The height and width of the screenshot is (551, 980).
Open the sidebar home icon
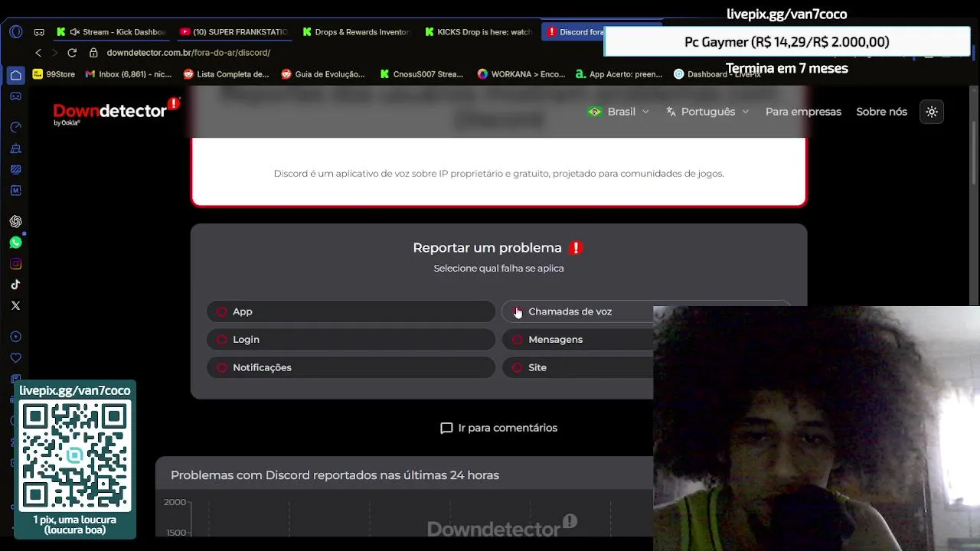(15, 75)
